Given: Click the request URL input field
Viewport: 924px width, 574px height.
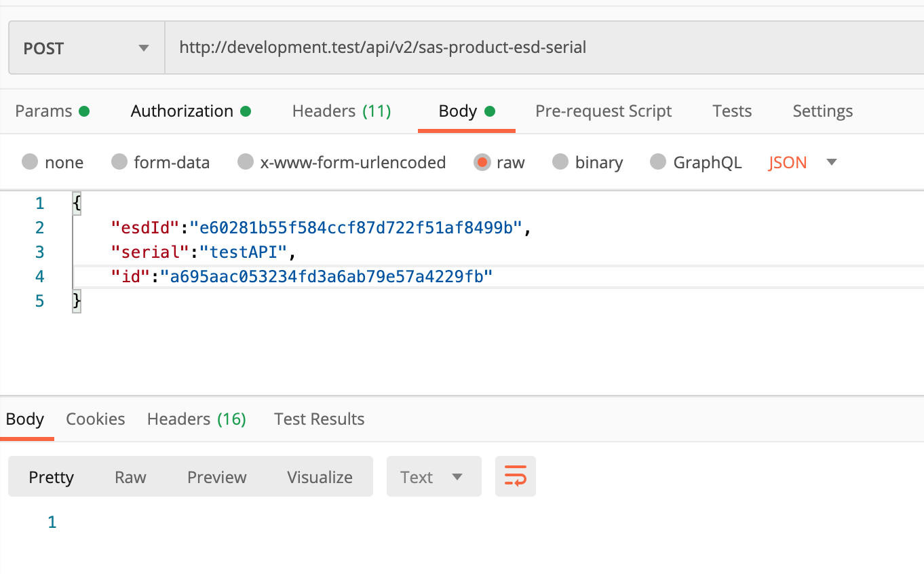Looking at the screenshot, I should click(x=543, y=48).
